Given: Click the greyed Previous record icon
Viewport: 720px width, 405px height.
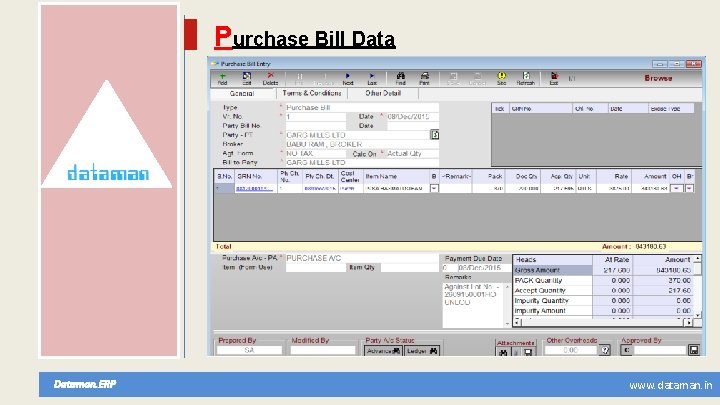Looking at the screenshot, I should point(323,79).
